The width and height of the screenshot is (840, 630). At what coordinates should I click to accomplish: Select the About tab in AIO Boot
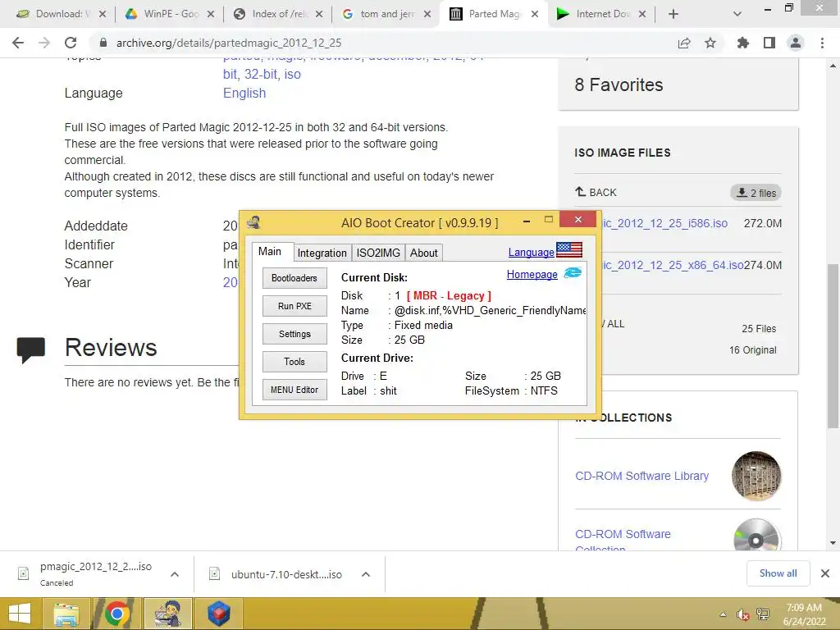click(424, 253)
